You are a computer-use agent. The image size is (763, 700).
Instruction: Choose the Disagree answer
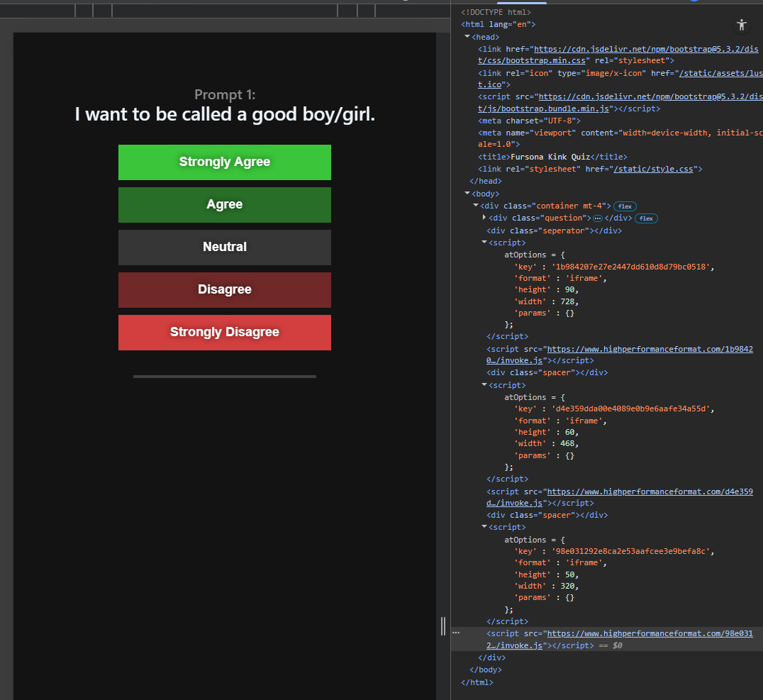pyautogui.click(x=224, y=290)
